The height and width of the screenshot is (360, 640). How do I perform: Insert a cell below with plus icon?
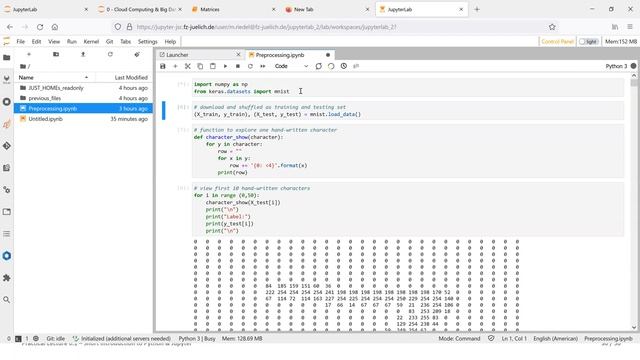click(x=176, y=66)
